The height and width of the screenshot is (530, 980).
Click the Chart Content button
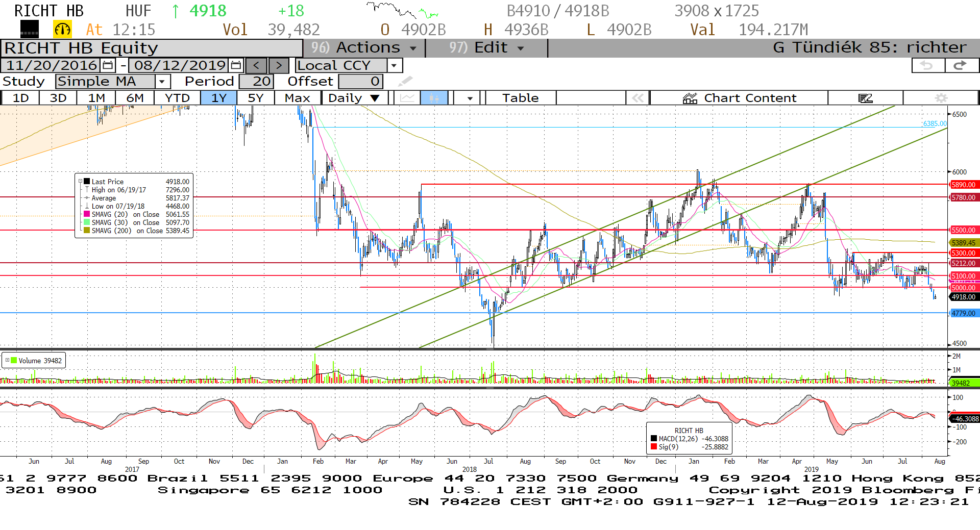pyautogui.click(x=739, y=98)
